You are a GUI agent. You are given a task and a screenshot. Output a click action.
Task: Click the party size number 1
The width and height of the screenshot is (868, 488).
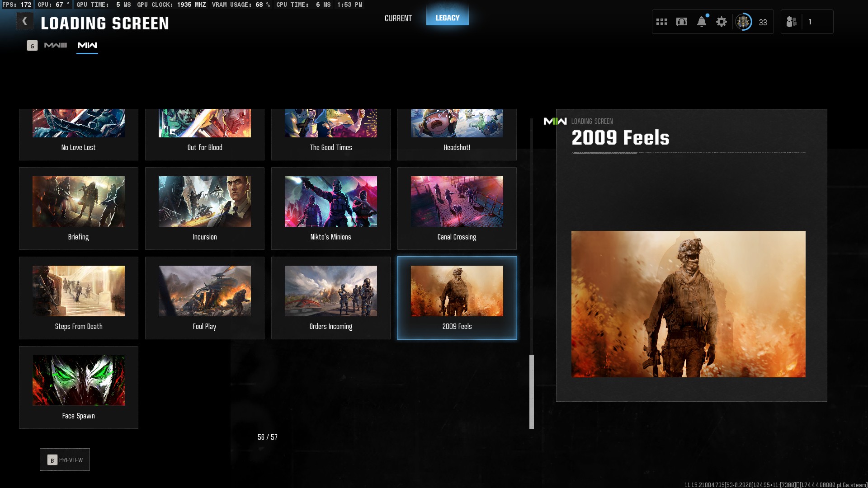810,22
